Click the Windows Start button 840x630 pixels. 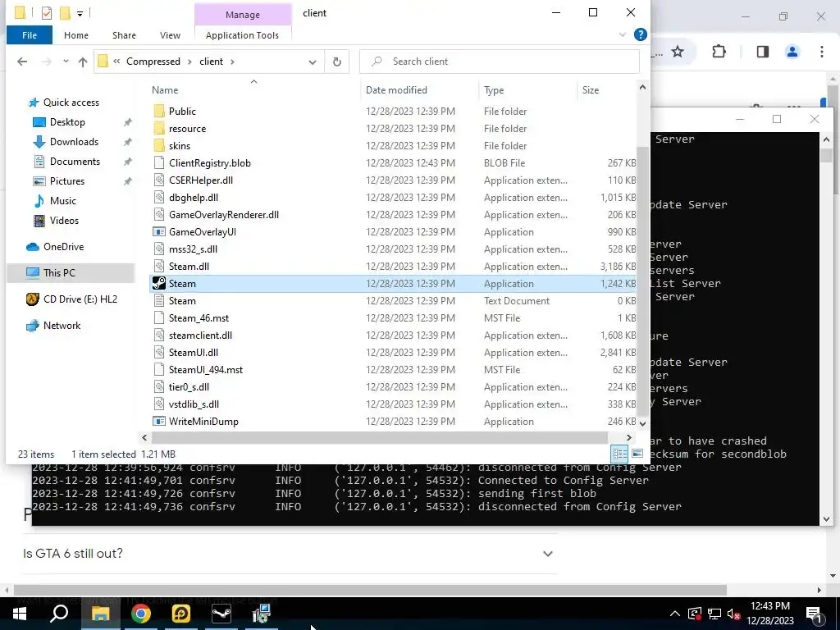[20, 614]
